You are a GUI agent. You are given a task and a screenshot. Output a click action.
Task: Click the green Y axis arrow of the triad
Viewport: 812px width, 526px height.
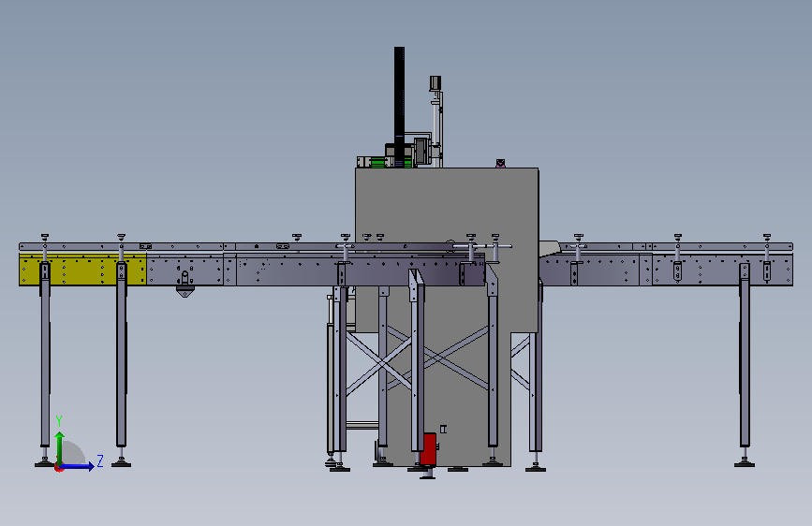tap(60, 447)
